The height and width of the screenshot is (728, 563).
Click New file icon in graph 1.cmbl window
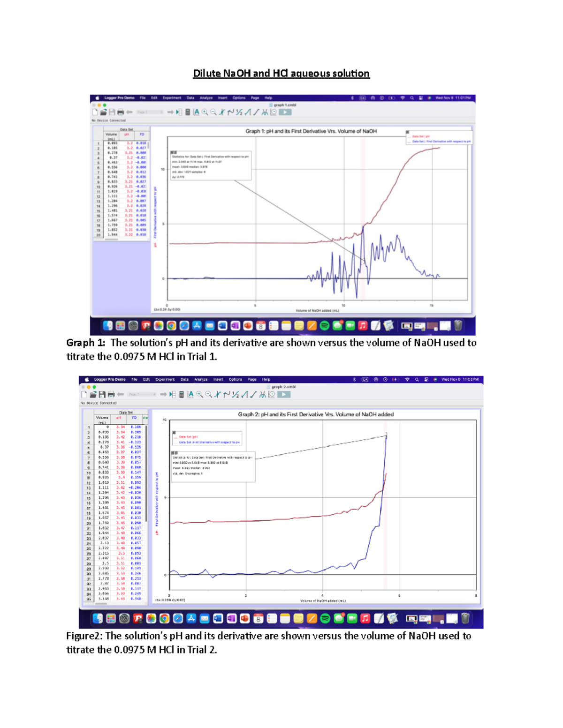coord(95,113)
